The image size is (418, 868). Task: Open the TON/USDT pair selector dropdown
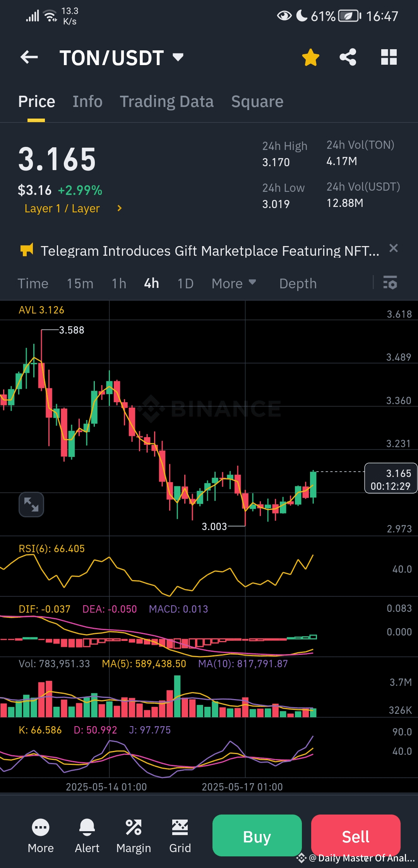coord(121,58)
